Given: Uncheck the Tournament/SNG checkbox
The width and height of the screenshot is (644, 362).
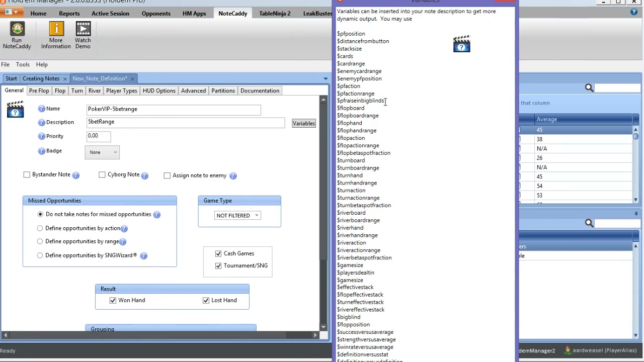Looking at the screenshot, I should click(x=218, y=266).
